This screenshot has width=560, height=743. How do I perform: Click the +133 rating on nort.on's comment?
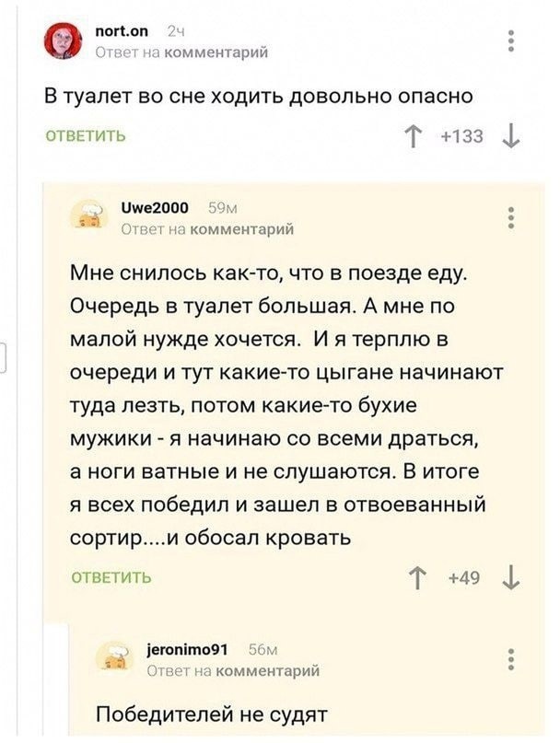click(x=461, y=138)
